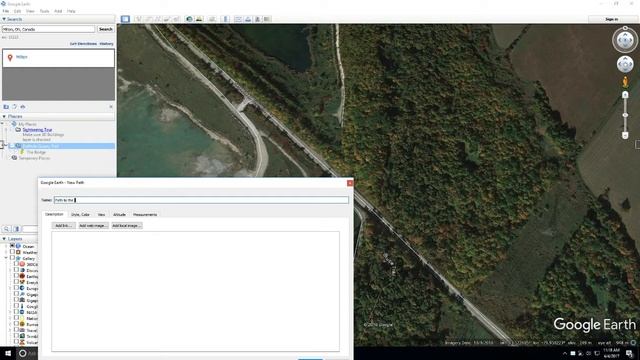This screenshot has width=640, height=360.
Task: Open the Ruler tool in the toolbar
Action: pos(225,19)
